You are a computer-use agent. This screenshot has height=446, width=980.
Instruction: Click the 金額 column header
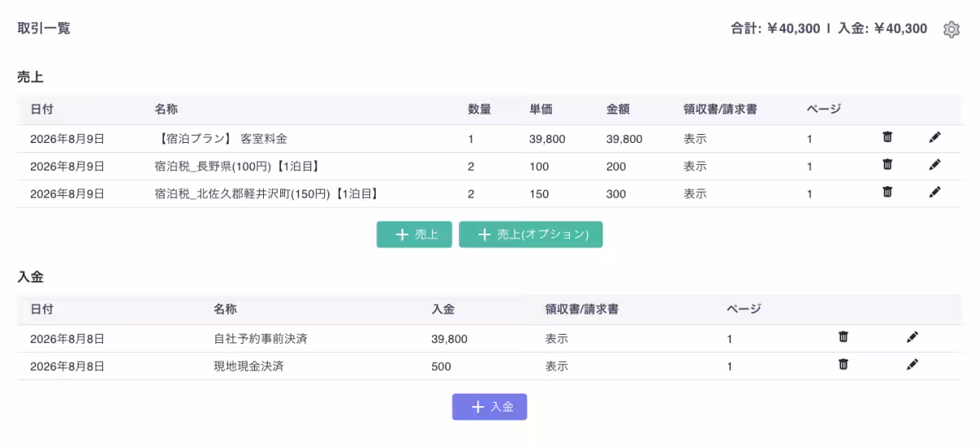point(618,109)
